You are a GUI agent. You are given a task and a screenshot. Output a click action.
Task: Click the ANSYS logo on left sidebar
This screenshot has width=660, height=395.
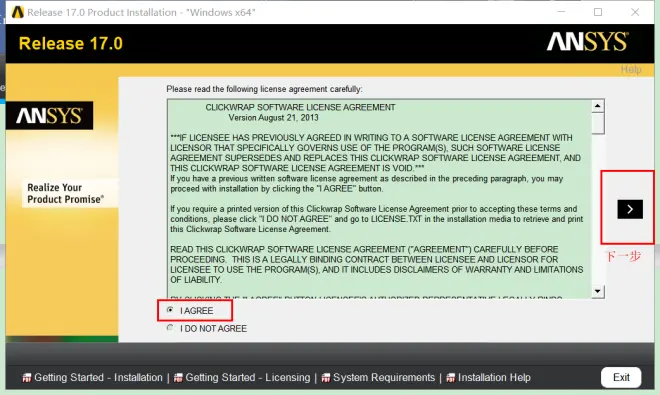point(49,115)
